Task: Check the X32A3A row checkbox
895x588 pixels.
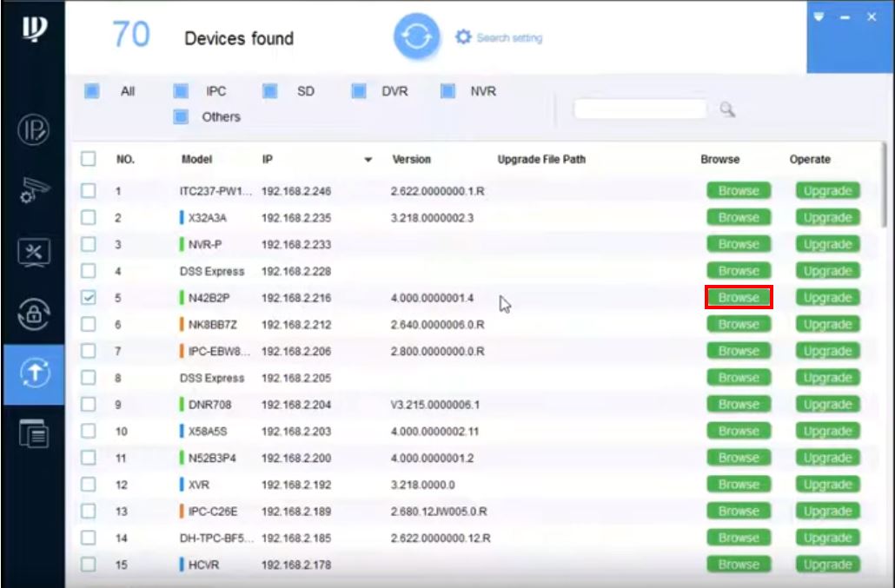Action: pyautogui.click(x=89, y=217)
